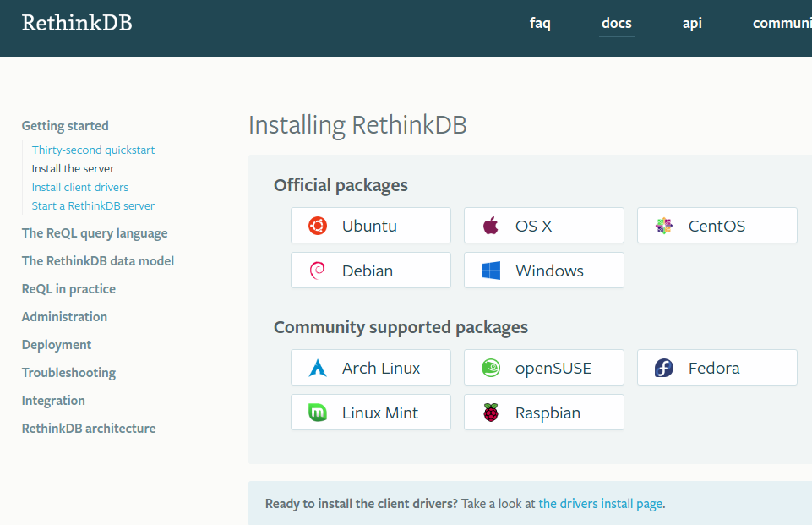Click 'Ready to install the client drivers?' text
812x525 pixels.
[362, 504]
